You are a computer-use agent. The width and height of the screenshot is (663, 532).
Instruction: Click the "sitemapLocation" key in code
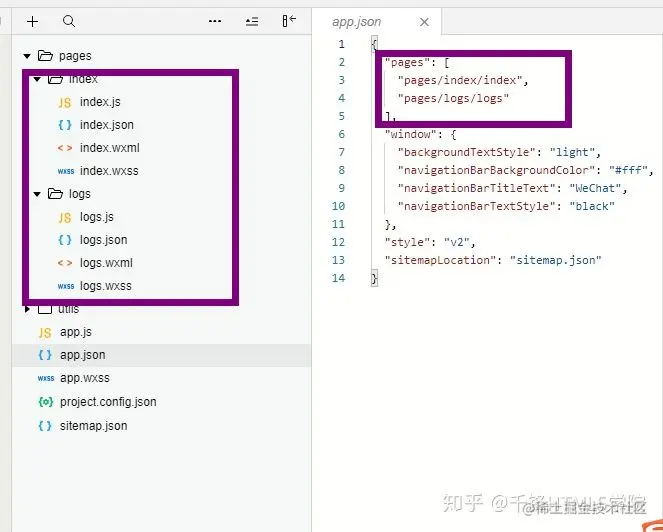coord(440,260)
